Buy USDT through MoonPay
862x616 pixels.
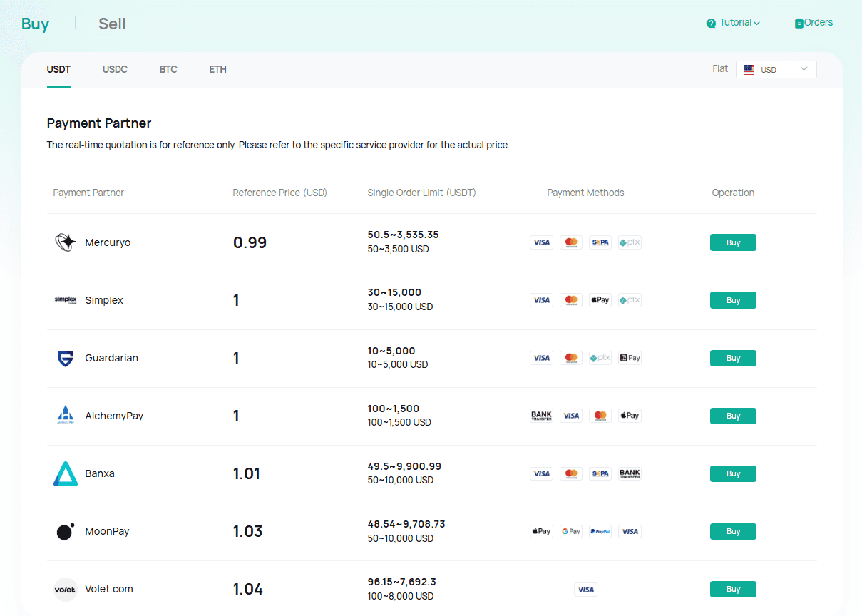pyautogui.click(x=733, y=531)
